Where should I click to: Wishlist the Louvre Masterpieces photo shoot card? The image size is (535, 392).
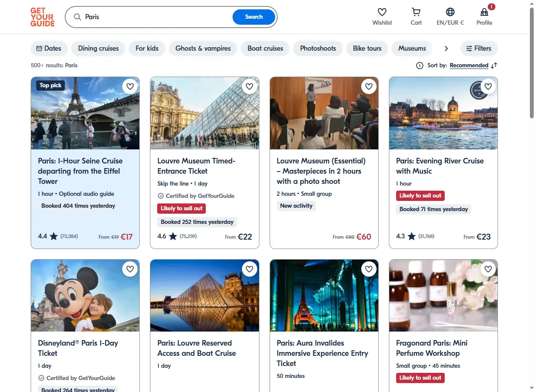(369, 86)
